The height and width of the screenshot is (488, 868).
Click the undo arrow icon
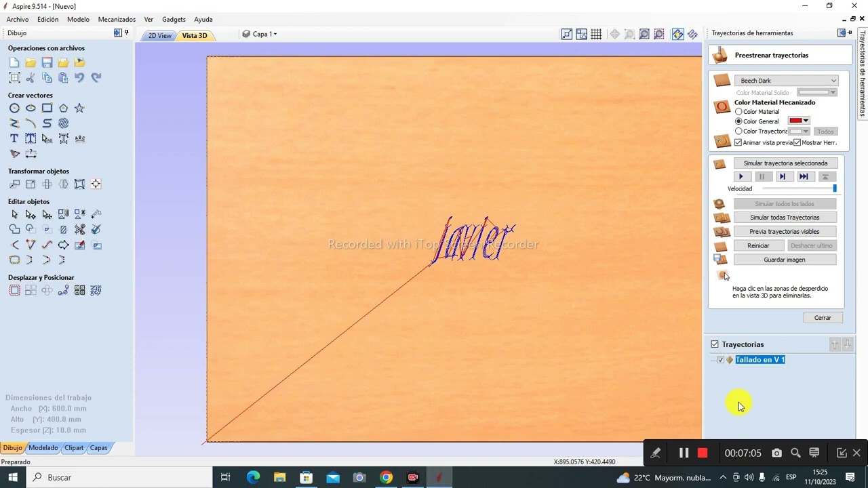79,77
